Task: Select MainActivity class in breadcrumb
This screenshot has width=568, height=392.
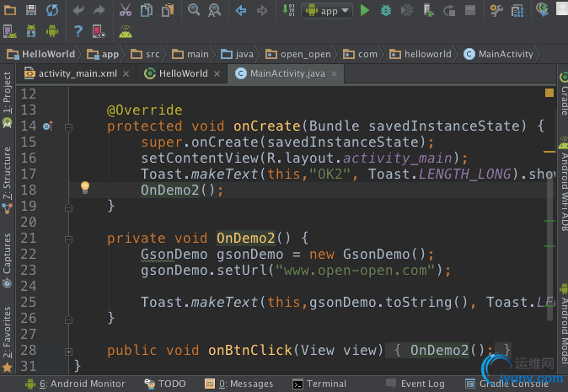Action: point(498,54)
